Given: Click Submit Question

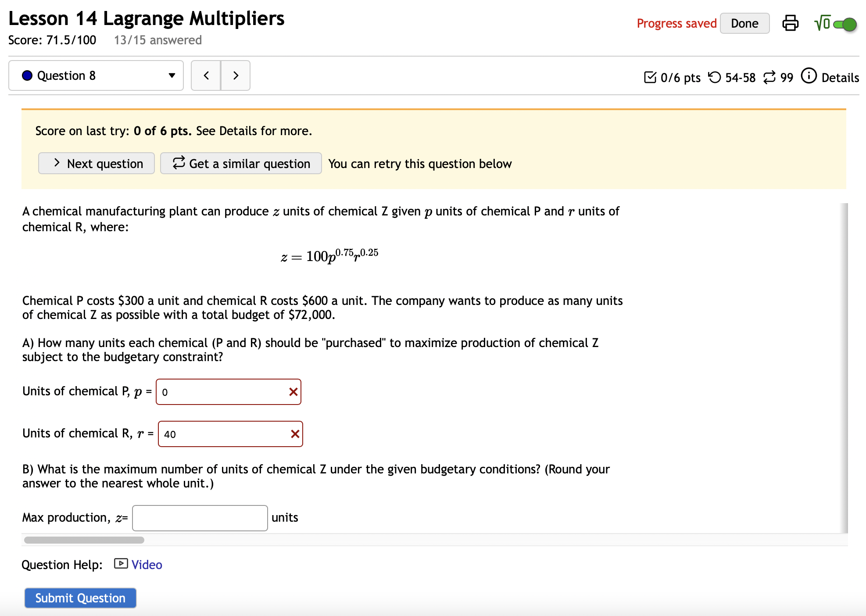Looking at the screenshot, I should click(80, 598).
